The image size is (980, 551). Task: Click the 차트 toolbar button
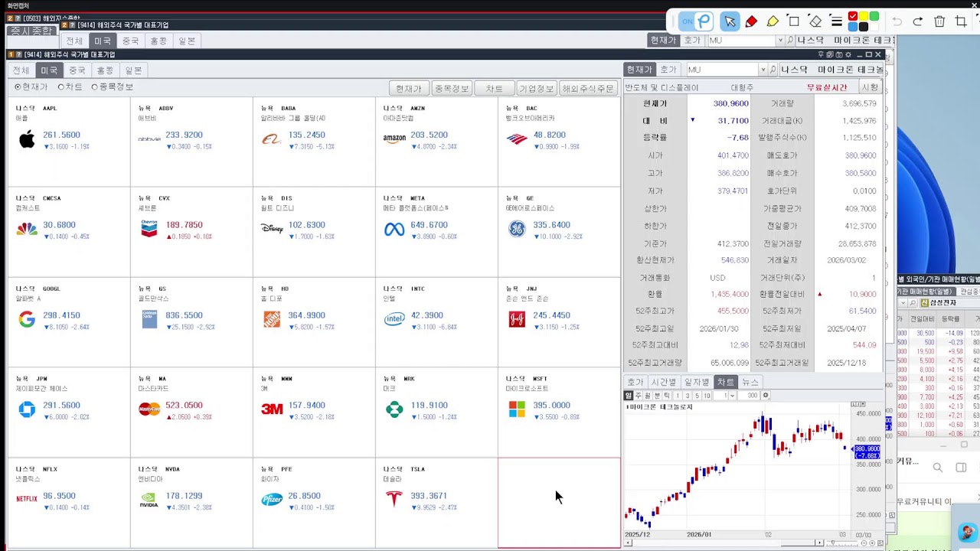point(494,89)
